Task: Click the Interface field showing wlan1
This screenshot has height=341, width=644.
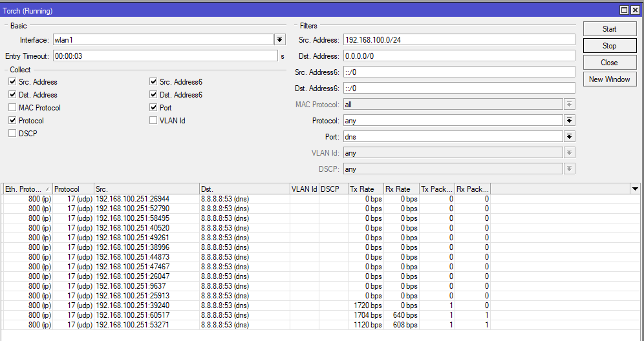Action: pyautogui.click(x=163, y=40)
